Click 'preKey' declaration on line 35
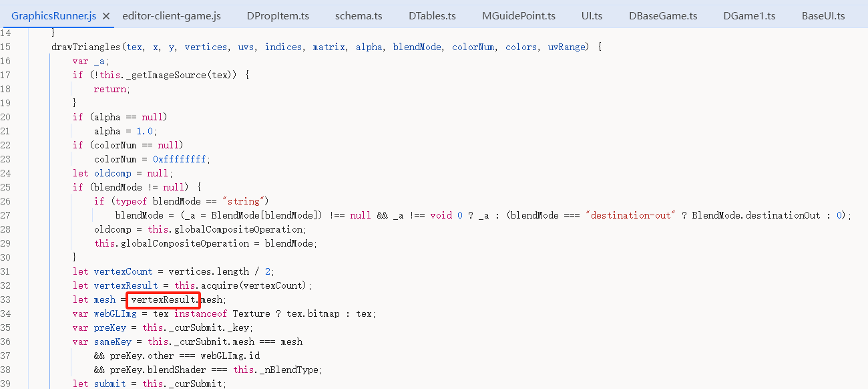Image resolution: width=868 pixels, height=389 pixels. [x=110, y=328]
